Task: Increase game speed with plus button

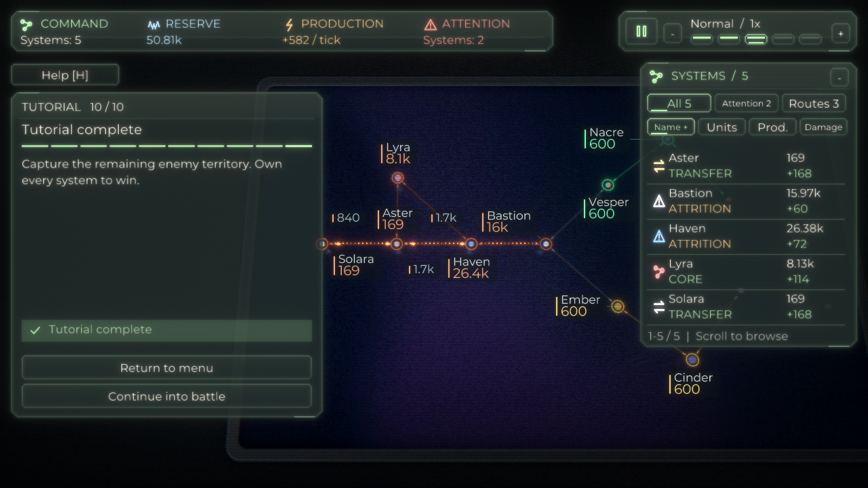Action: click(x=841, y=33)
